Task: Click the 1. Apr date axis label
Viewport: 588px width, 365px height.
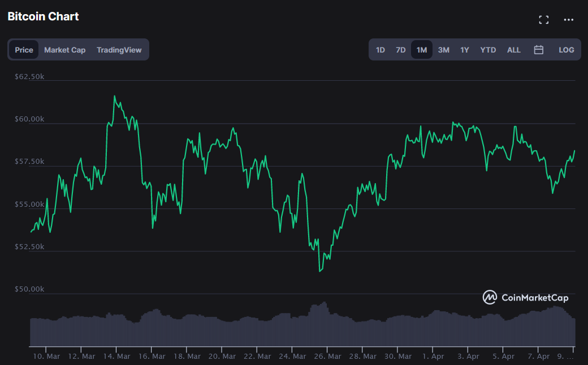Action: (433, 357)
